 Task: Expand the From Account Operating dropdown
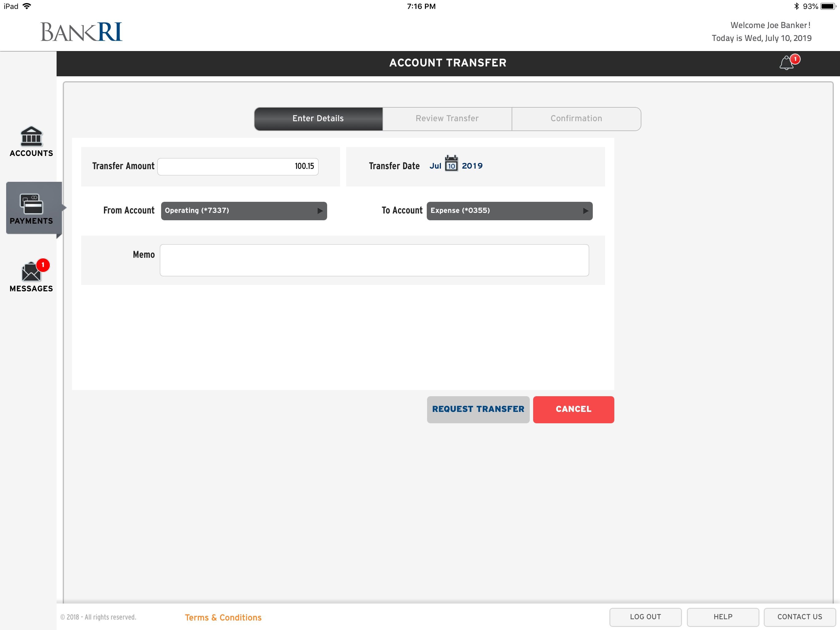[x=244, y=211]
